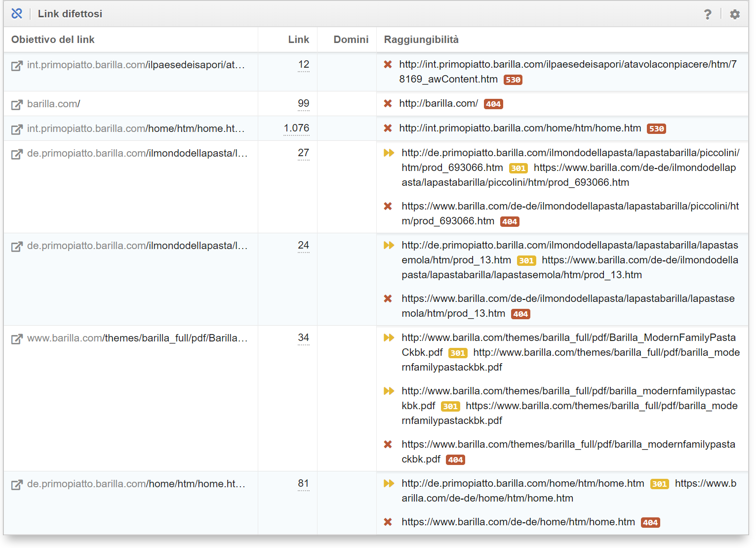The width and height of the screenshot is (756, 548).
Task: Open de.primopiatto ilmondodellapasta link with 24 links
Action: (137, 246)
